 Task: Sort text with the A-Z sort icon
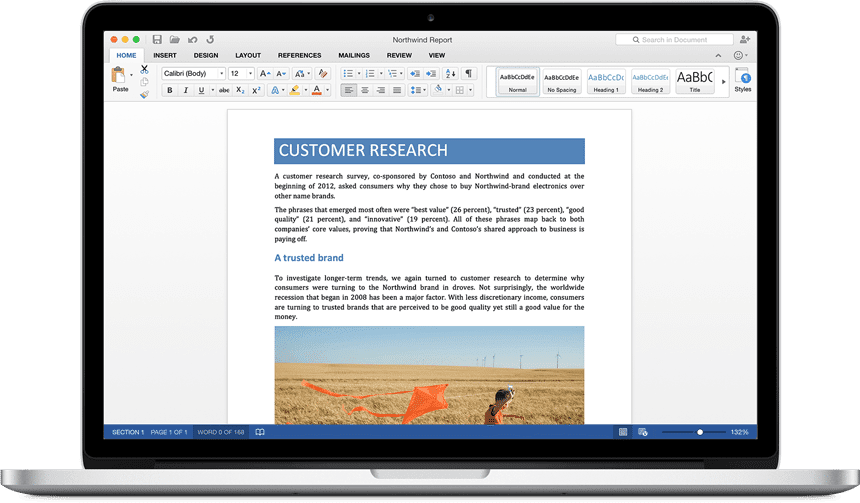450,73
